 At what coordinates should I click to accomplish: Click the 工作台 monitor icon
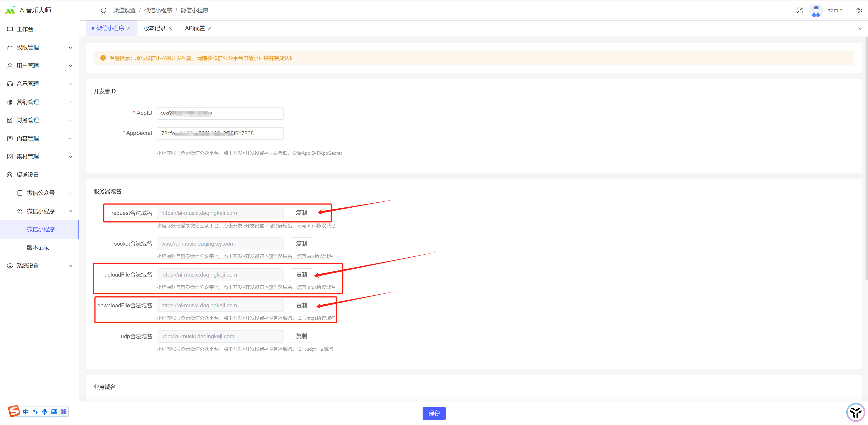coord(10,29)
